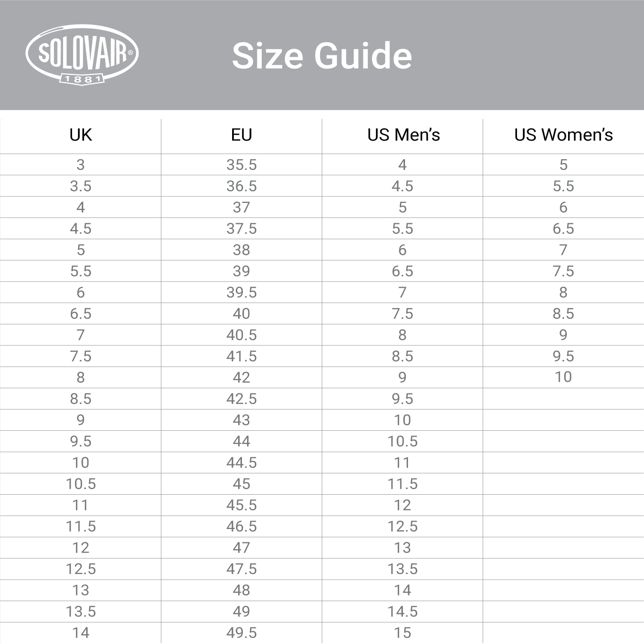Click EU size 46.5 cell
Image resolution: width=644 pixels, height=644 pixels.
click(x=242, y=526)
